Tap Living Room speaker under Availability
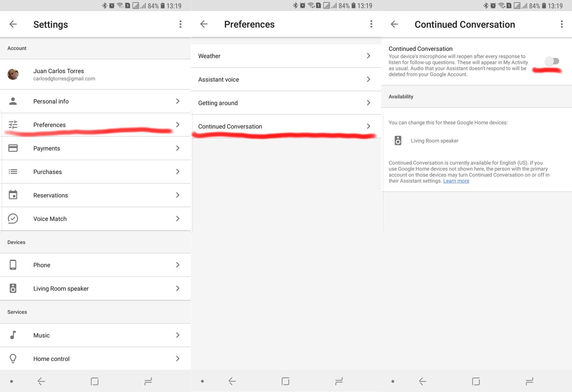The image size is (572, 392). 434,141
